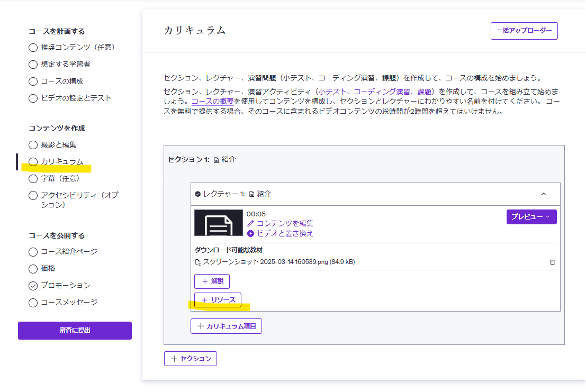This screenshot has width=586, height=392.
Task: Click the スクリーンショット 2025-03-14 160539.png filename
Action: [x=279, y=262]
